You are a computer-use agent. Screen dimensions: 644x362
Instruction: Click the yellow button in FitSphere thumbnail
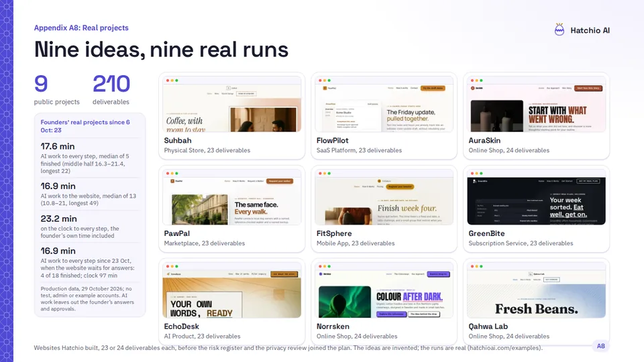(400, 187)
